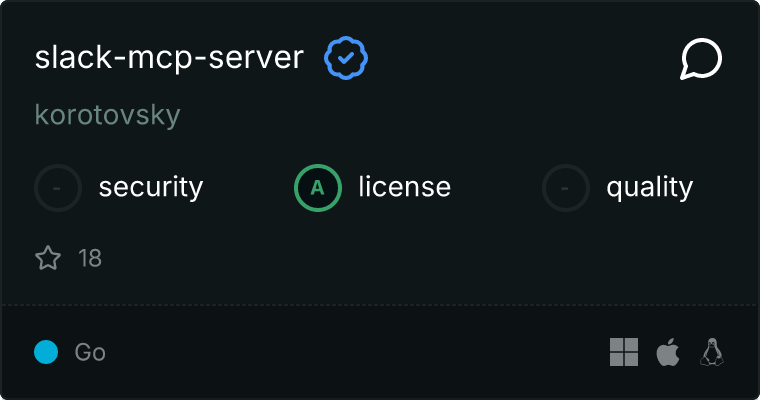Click the star icon
Image resolution: width=760 pixels, height=400 pixels.
(48, 259)
